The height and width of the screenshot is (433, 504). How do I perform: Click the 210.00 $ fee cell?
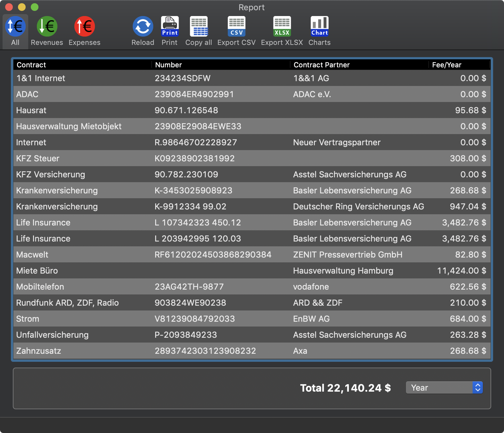click(x=468, y=303)
